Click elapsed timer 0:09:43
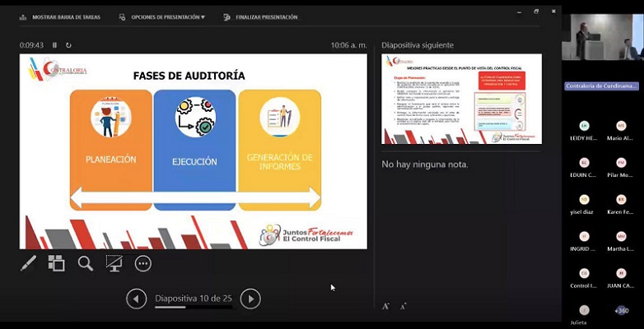Image resolution: width=644 pixels, height=329 pixels. [31, 45]
